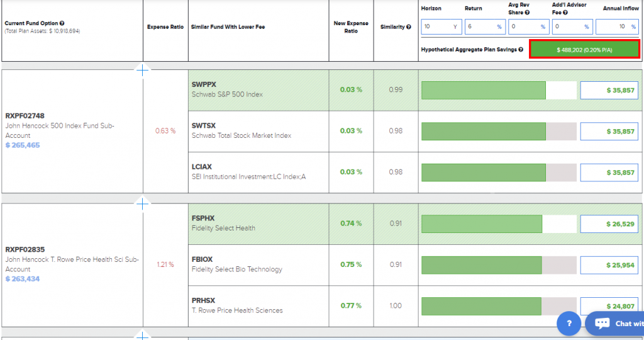The image size is (644, 340).
Task: Click the $26,529 savings value for FSPHX
Action: coord(608,224)
